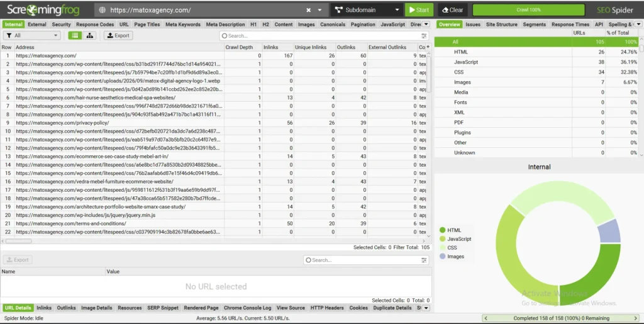Open the Issues tab in right panel
The image size is (644, 324).
pos(473,25)
